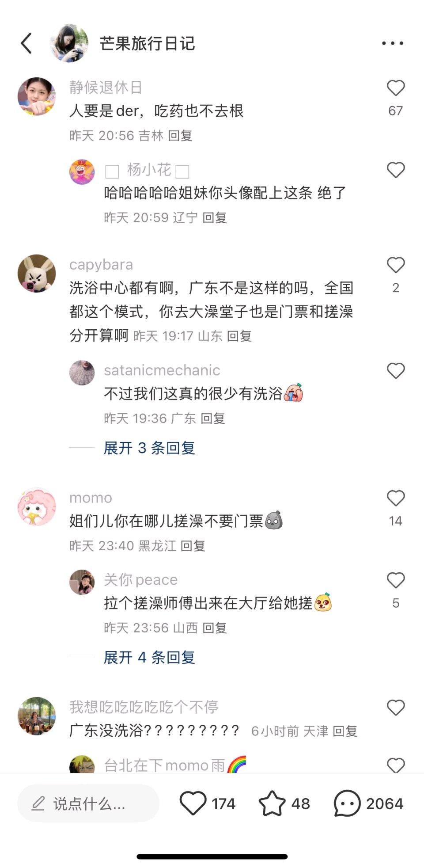Like momo's comment with 14 likes
This screenshot has height=868, width=424.
(x=396, y=499)
